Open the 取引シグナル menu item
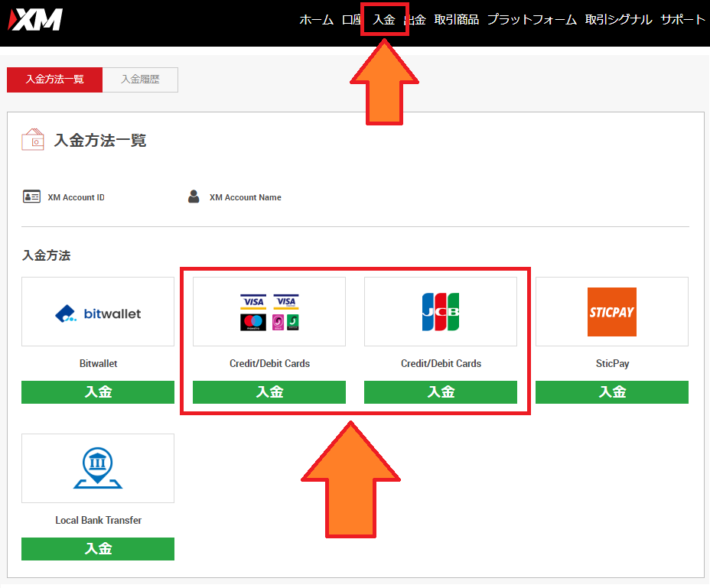The image size is (710, 588). point(618,20)
